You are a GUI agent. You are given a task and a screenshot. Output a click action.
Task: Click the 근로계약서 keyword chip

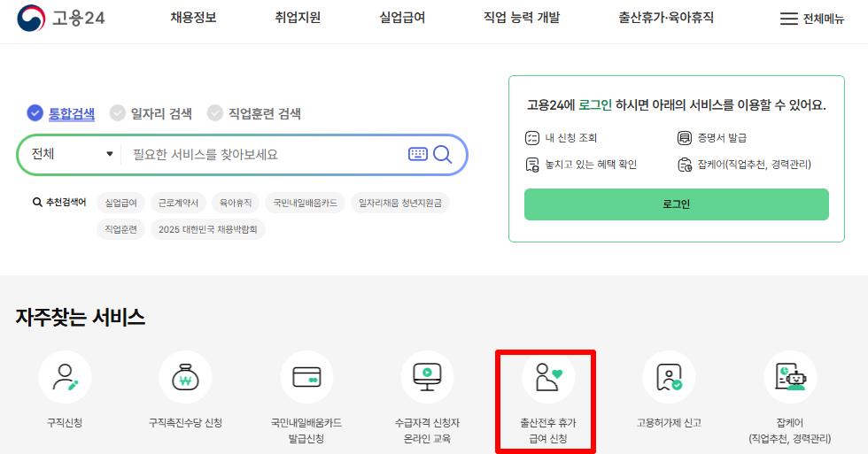(178, 203)
